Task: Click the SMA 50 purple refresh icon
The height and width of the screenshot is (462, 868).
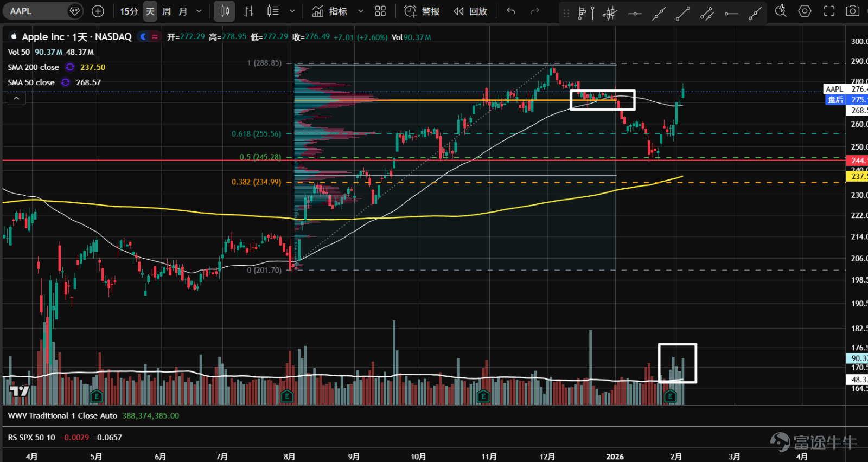Action: pos(66,82)
